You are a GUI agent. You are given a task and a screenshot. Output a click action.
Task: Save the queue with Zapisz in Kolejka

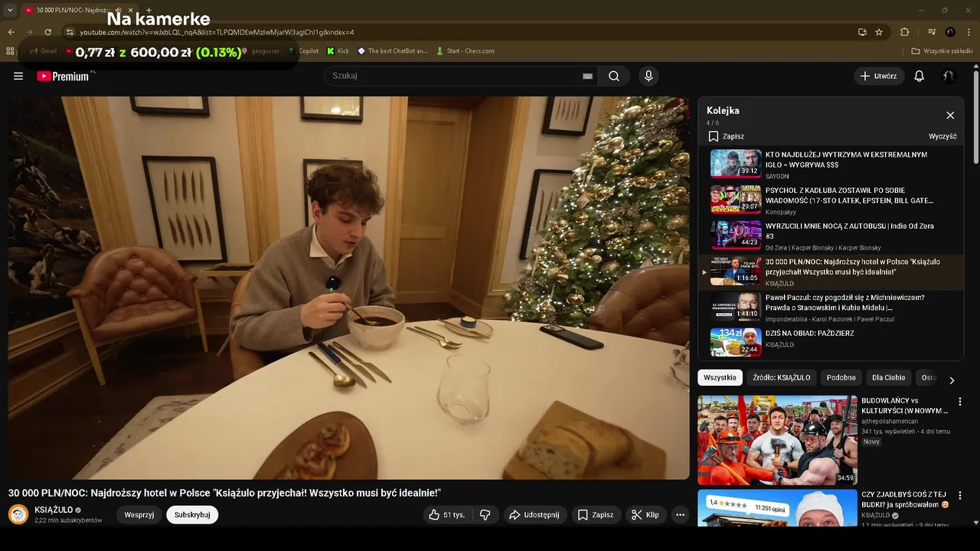pyautogui.click(x=726, y=136)
